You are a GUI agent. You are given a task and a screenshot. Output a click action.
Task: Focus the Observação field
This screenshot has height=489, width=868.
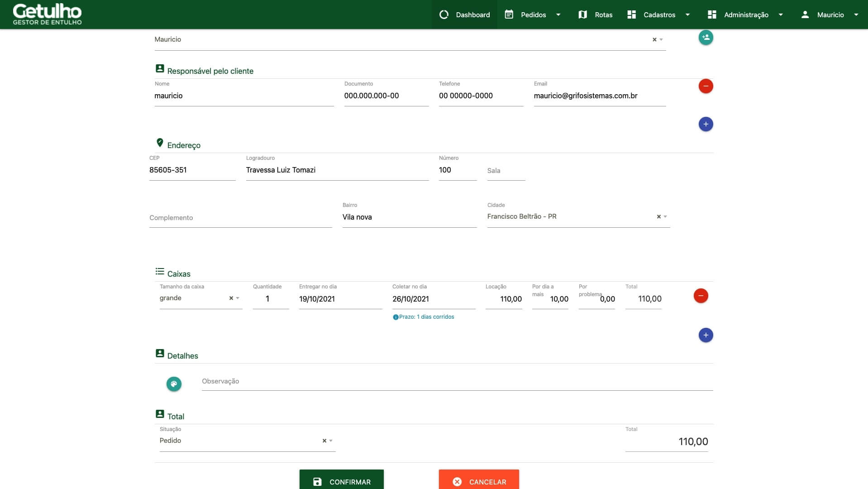tap(457, 381)
